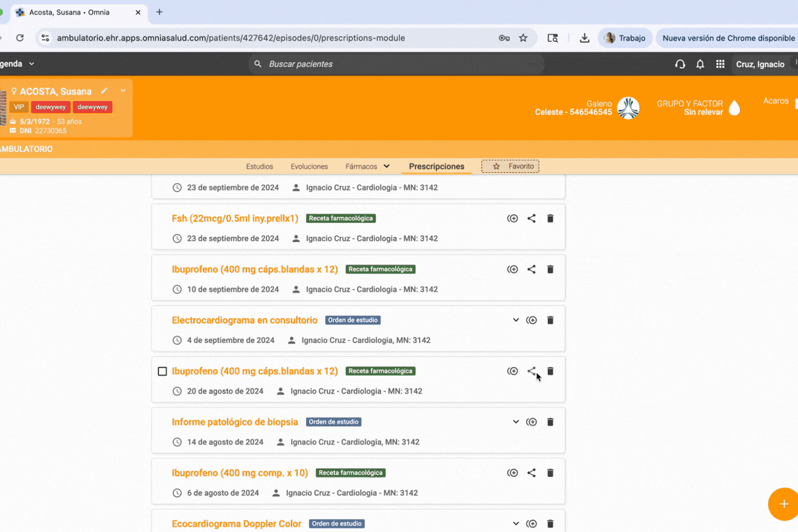Viewport: 798px width, 532px height.
Task: Check the 20 de agosto Ibuprofeno checkbox
Action: click(x=162, y=371)
